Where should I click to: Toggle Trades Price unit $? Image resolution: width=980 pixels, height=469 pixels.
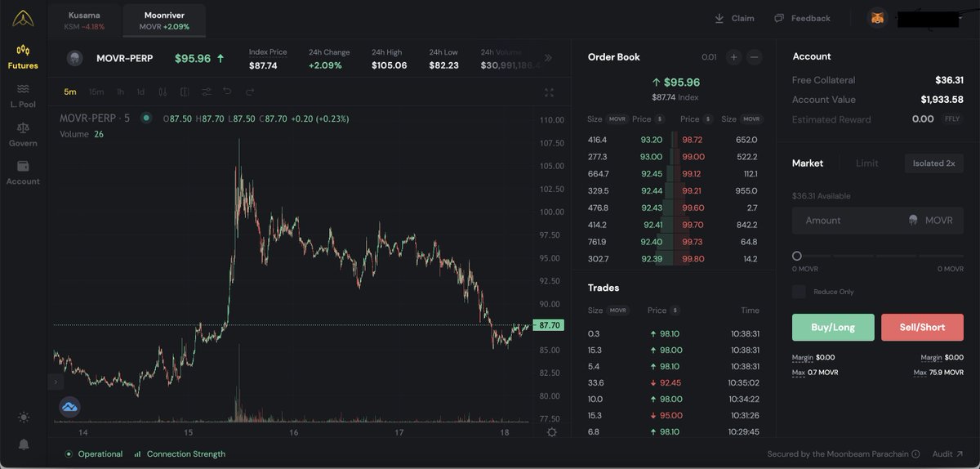click(675, 310)
